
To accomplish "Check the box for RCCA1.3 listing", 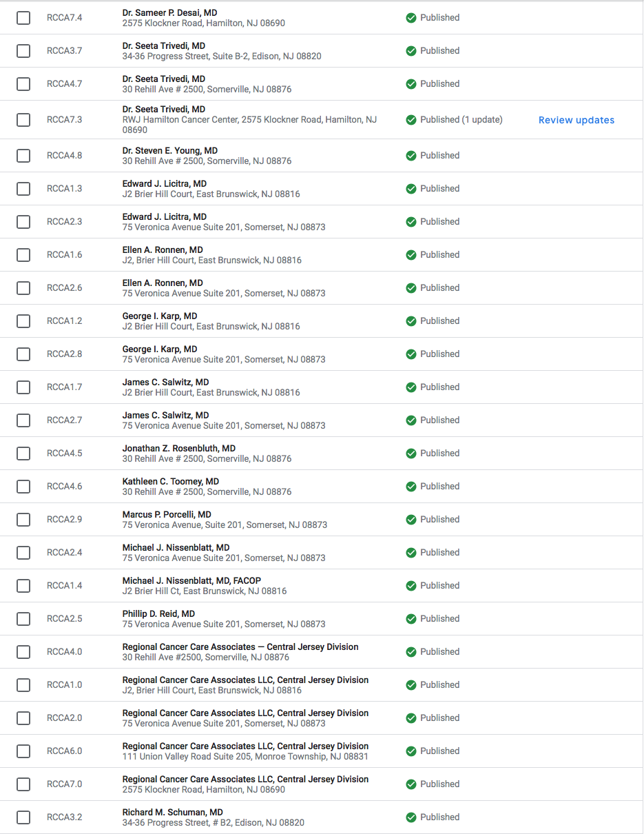I will click(x=23, y=189).
